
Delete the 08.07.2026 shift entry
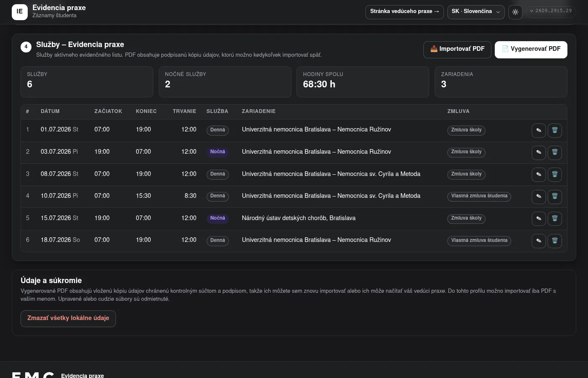coord(554,174)
